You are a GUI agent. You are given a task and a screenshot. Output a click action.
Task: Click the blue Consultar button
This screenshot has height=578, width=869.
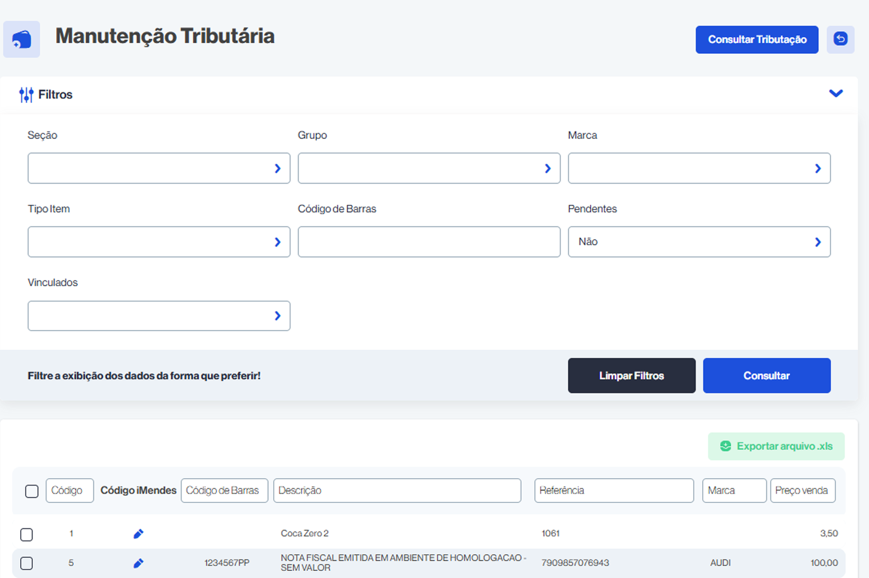[766, 376]
